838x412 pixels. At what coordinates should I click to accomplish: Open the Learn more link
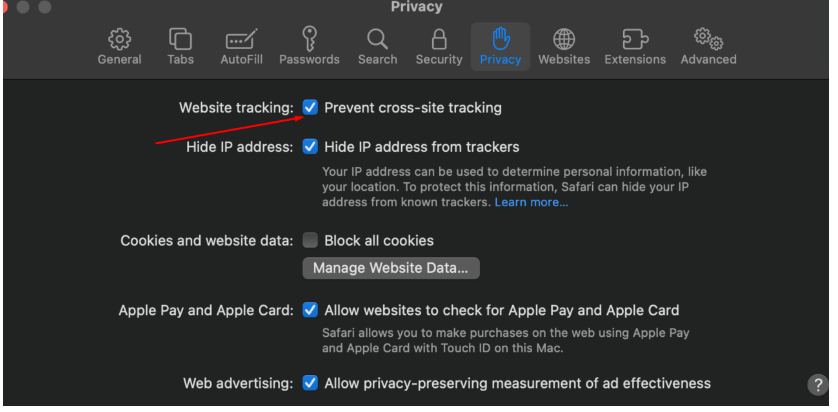pyautogui.click(x=531, y=202)
